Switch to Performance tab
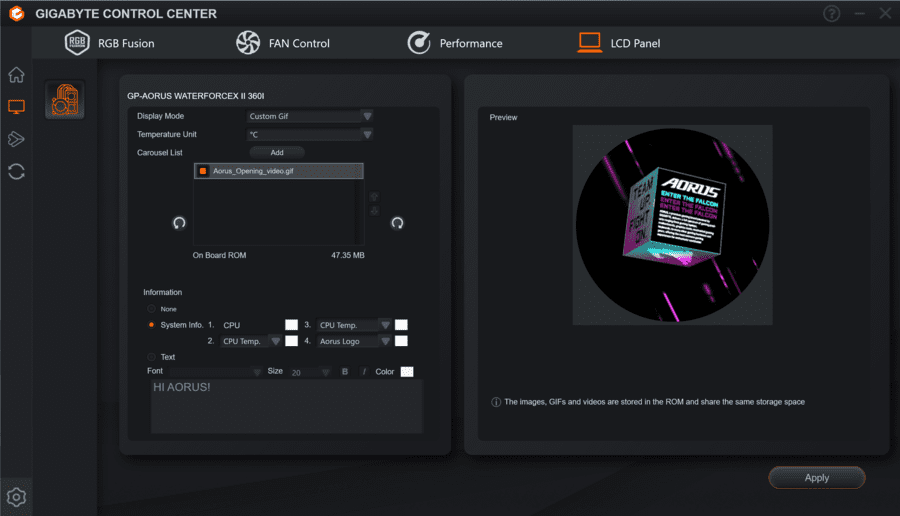 click(471, 44)
